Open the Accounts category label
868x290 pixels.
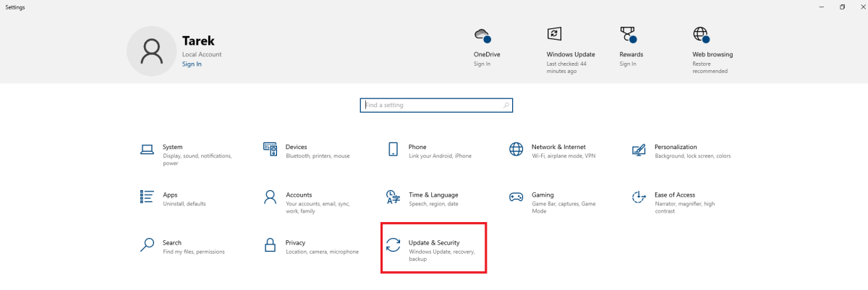pyautogui.click(x=299, y=195)
